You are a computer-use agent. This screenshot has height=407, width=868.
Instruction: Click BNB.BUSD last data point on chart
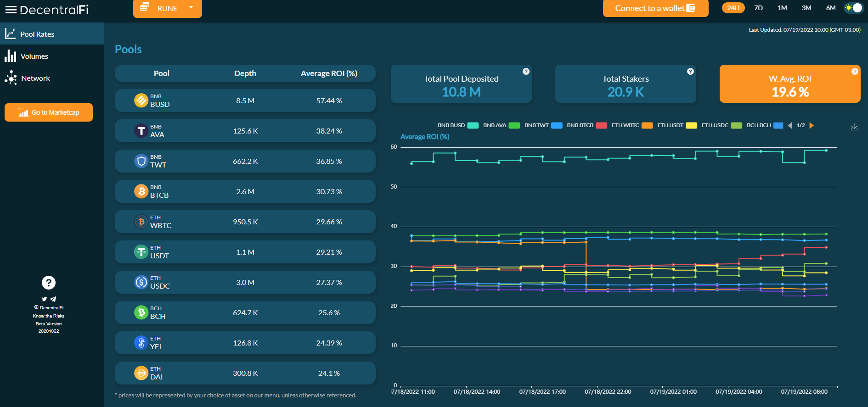click(x=826, y=151)
